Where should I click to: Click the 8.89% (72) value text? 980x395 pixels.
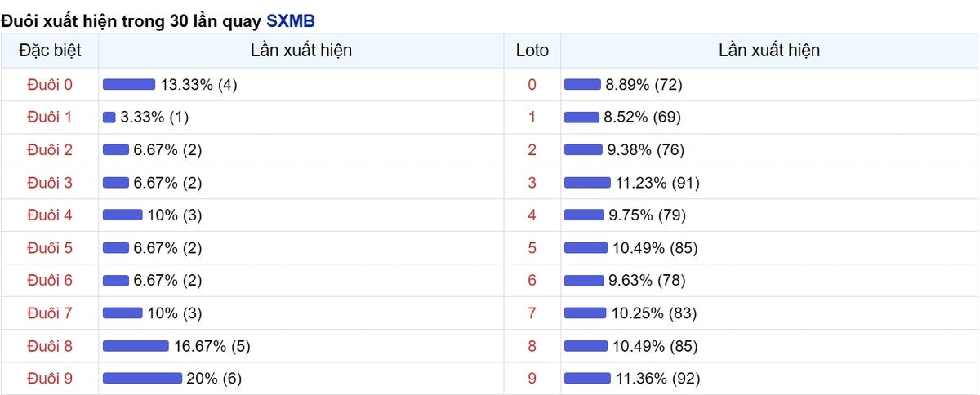644,85
